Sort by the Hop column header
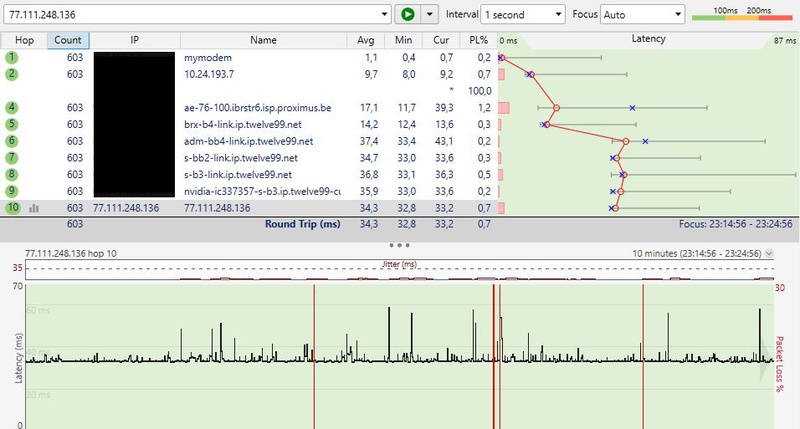Screen dimensions: 800x429 [x=24, y=40]
